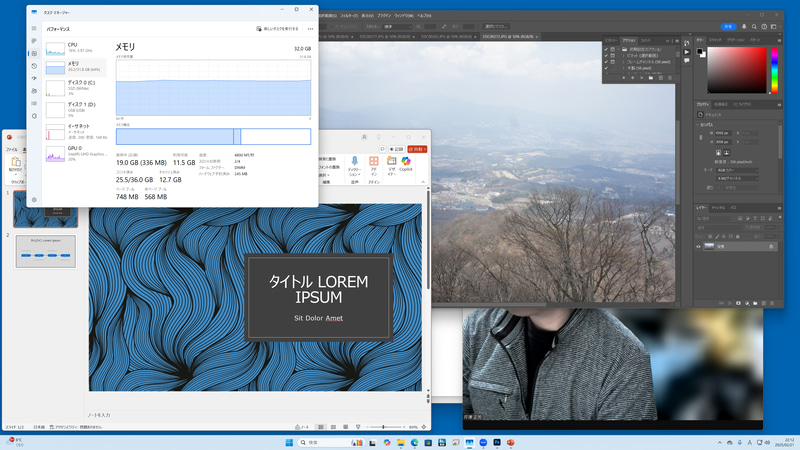This screenshot has width=800, height=450.
Task: Select GPU 0 performance entry
Action: coord(76,154)
